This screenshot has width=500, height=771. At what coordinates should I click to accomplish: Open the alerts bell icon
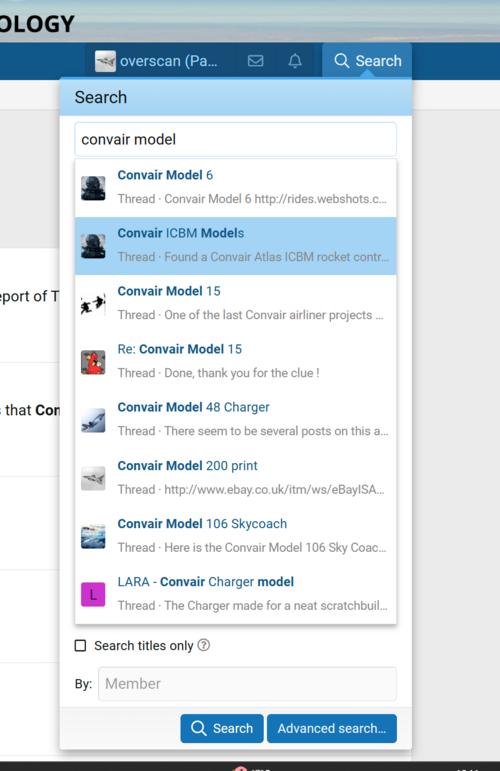click(295, 61)
